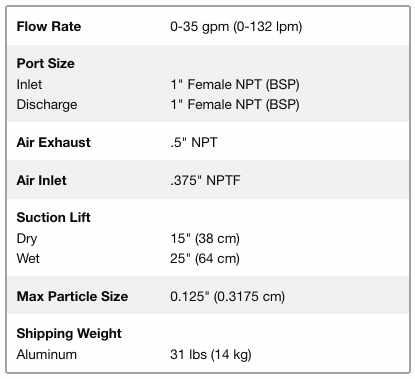Select the .5" NPT exhaust value
Image resolution: width=415 pixels, height=379 pixels.
pos(194,142)
